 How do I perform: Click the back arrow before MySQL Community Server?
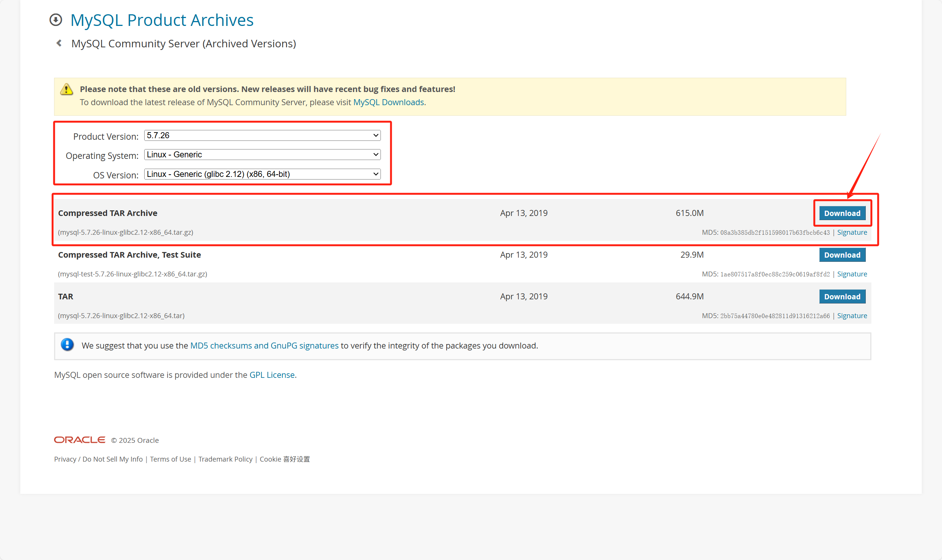[x=59, y=43]
